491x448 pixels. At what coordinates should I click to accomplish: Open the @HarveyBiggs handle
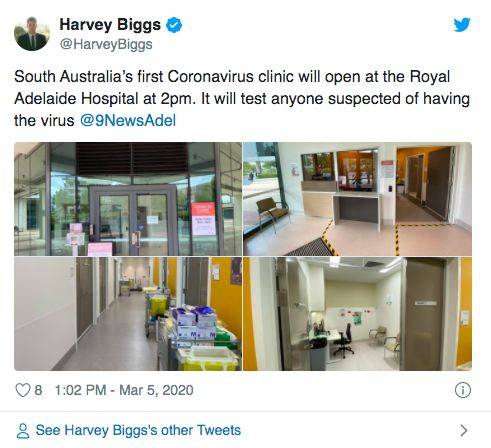(106, 44)
